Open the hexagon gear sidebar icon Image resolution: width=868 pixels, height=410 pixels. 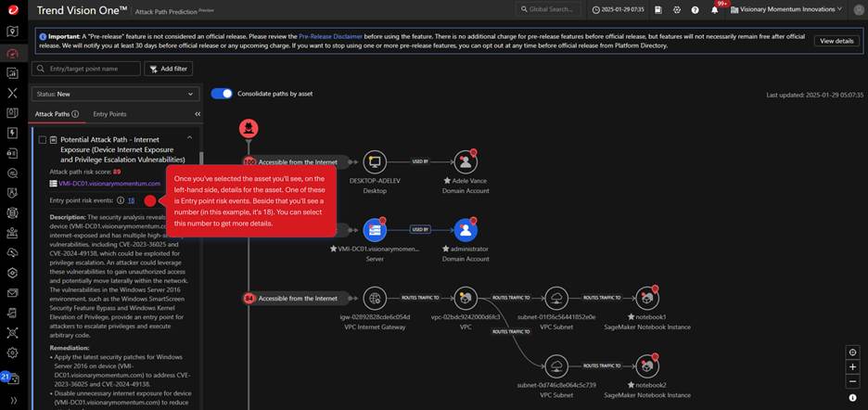pyautogui.click(x=13, y=273)
